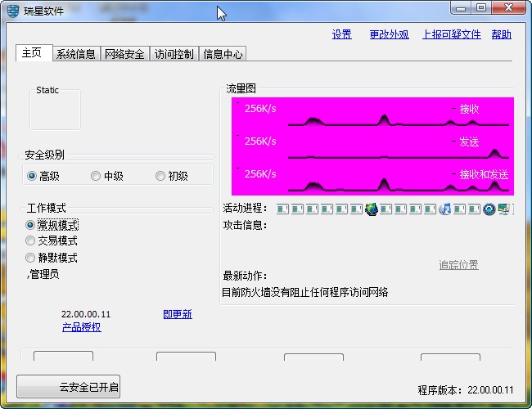Click the 流量图 group title
Image resolution: width=532 pixels, height=409 pixels.
[241, 88]
